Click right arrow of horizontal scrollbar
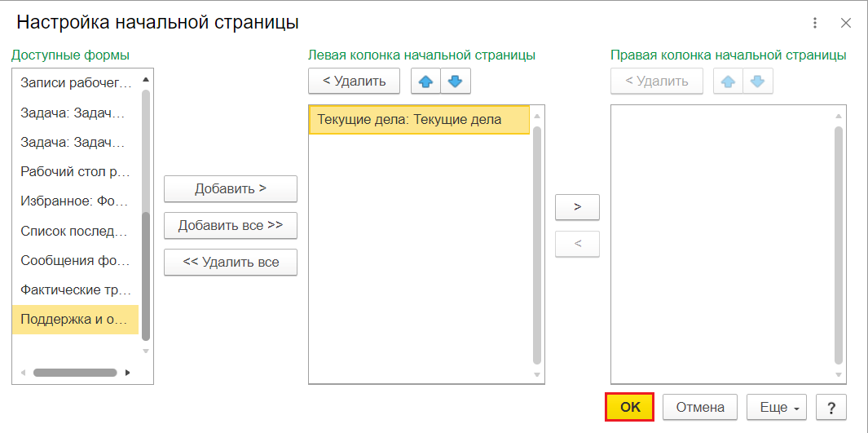The height and width of the screenshot is (433, 868). [128, 373]
